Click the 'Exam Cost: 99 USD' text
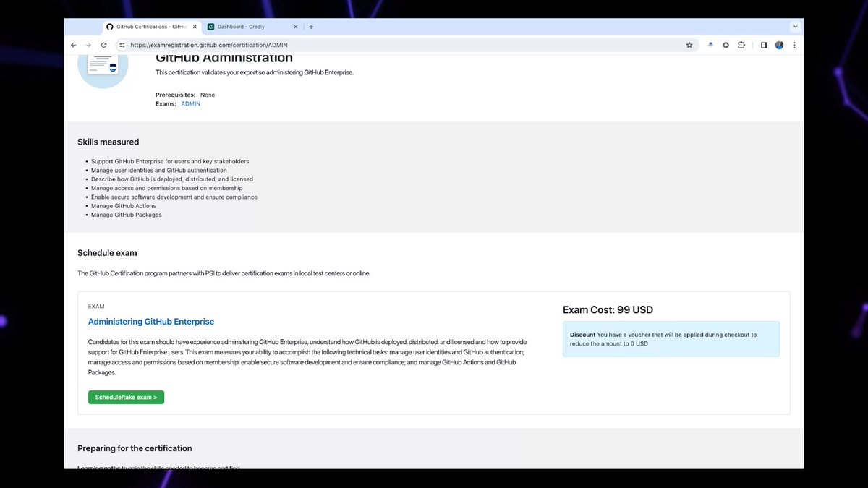The height and width of the screenshot is (488, 868). [608, 310]
